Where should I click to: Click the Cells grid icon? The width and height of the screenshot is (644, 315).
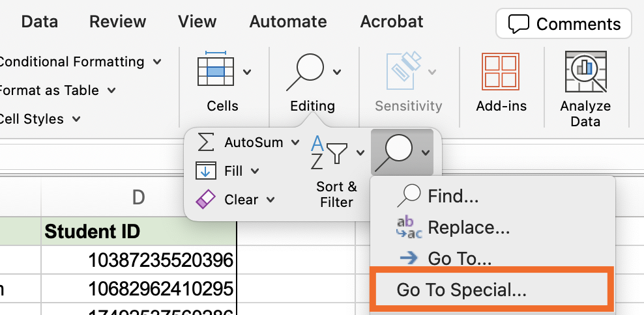coord(216,69)
